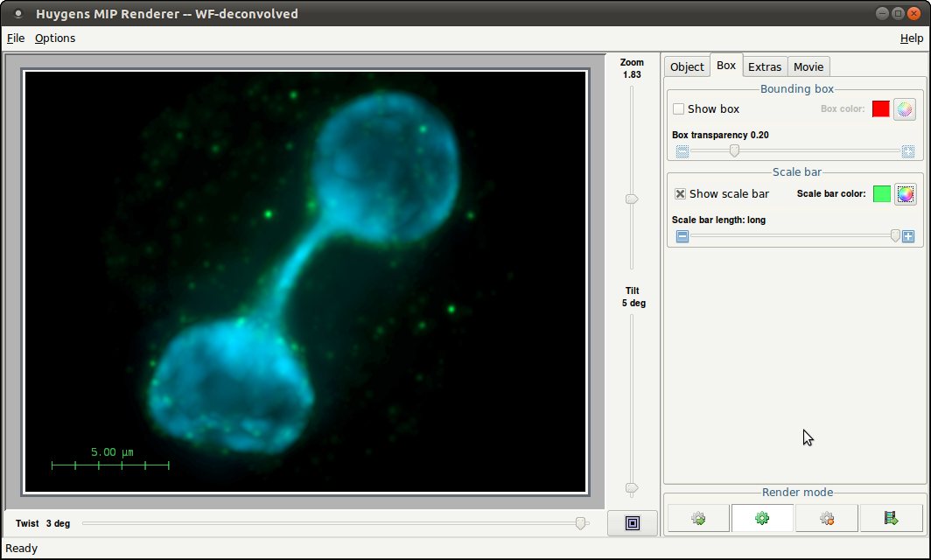Switch to the Object tab
Viewport: 931px width, 560px height.
[687, 67]
